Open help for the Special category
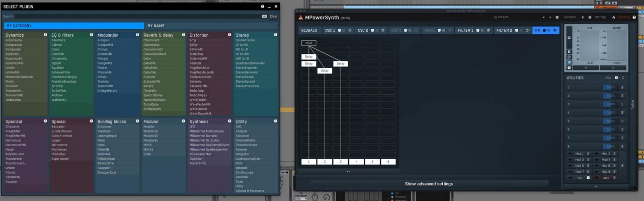 tap(91, 121)
